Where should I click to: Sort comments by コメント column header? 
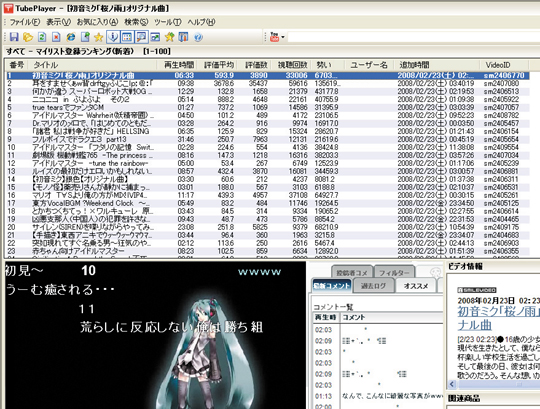point(391,317)
